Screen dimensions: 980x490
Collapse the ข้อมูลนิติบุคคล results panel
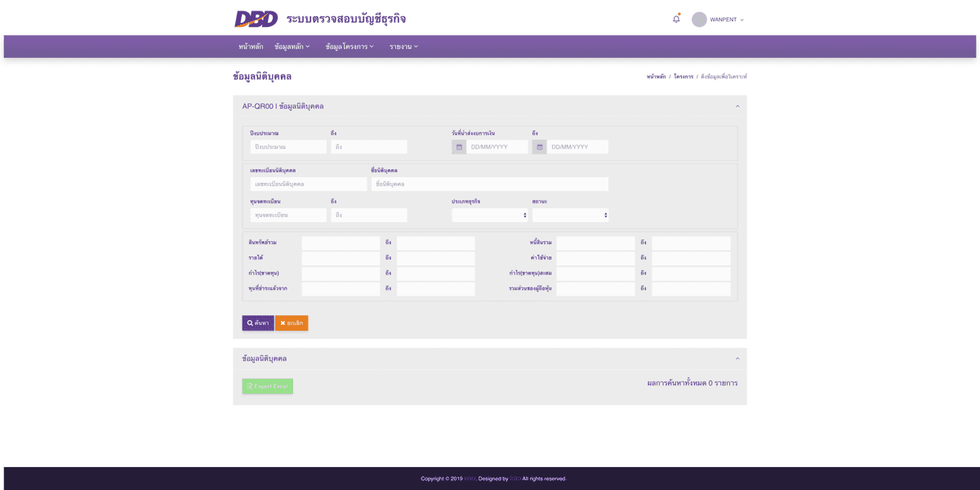(x=737, y=359)
